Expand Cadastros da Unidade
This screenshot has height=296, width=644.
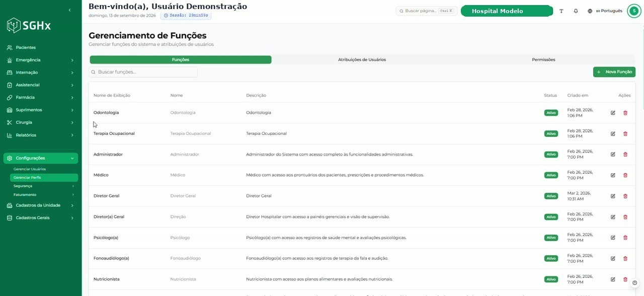pos(41,205)
